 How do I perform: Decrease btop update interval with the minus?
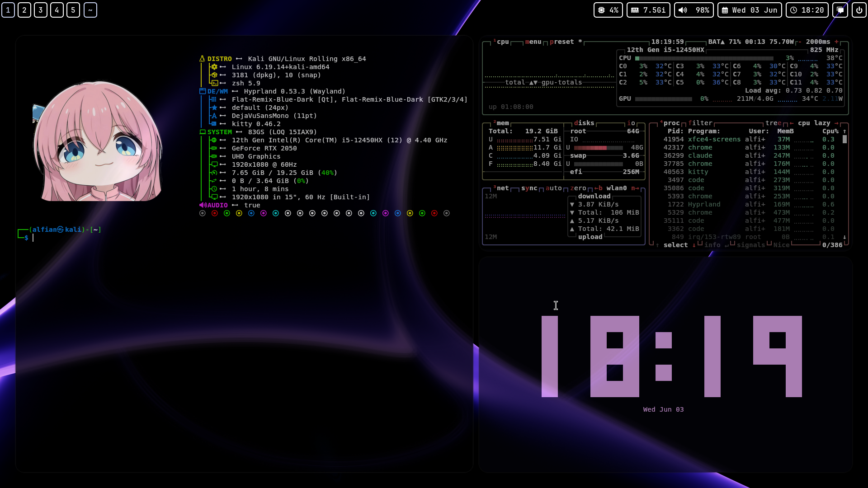[800, 42]
